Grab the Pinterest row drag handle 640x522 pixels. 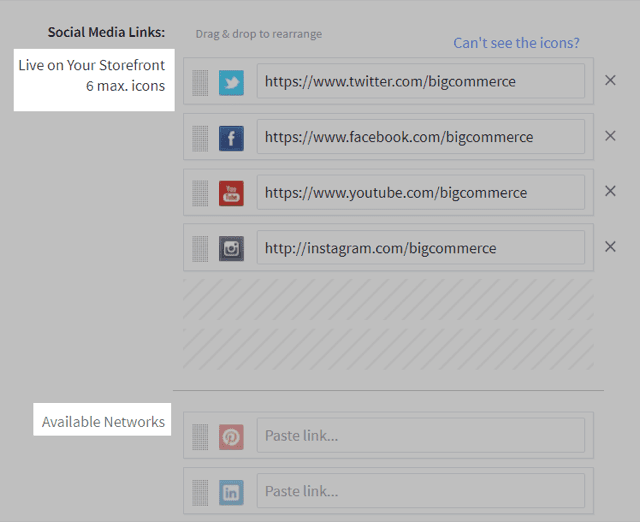tap(200, 437)
